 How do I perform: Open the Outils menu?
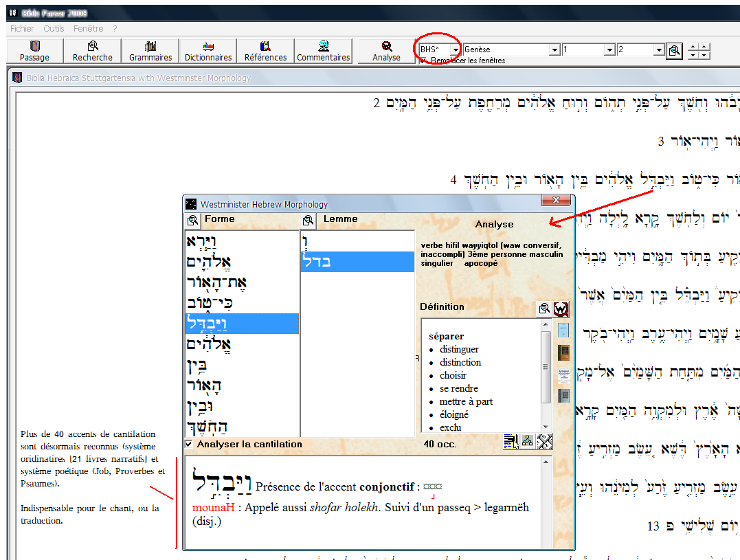[54, 29]
